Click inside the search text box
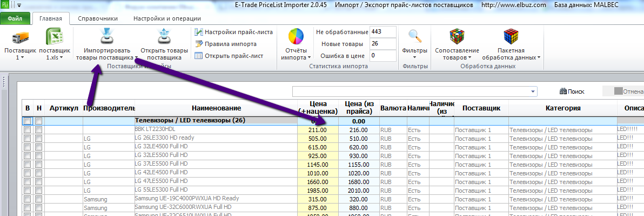Viewport: 644px width, 216px height. 411,91
